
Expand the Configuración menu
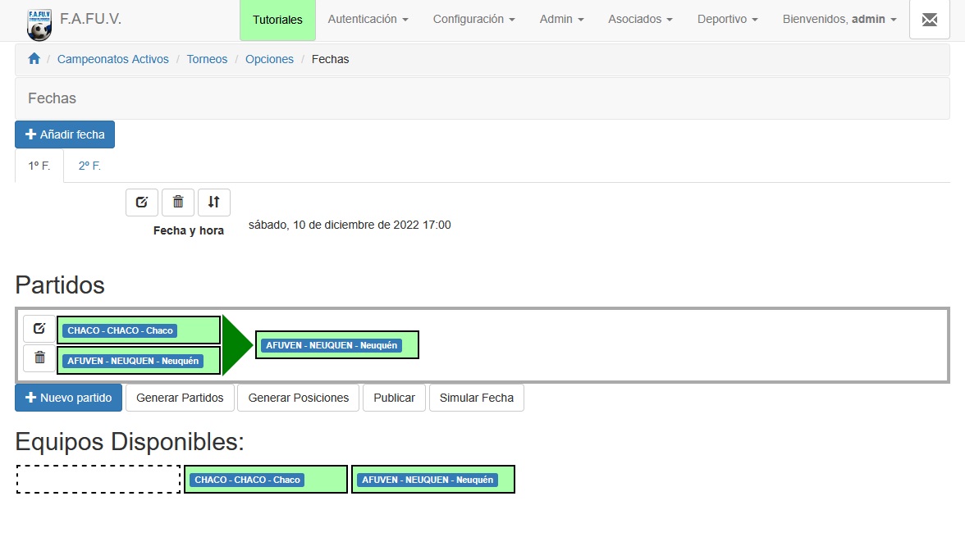coord(473,20)
